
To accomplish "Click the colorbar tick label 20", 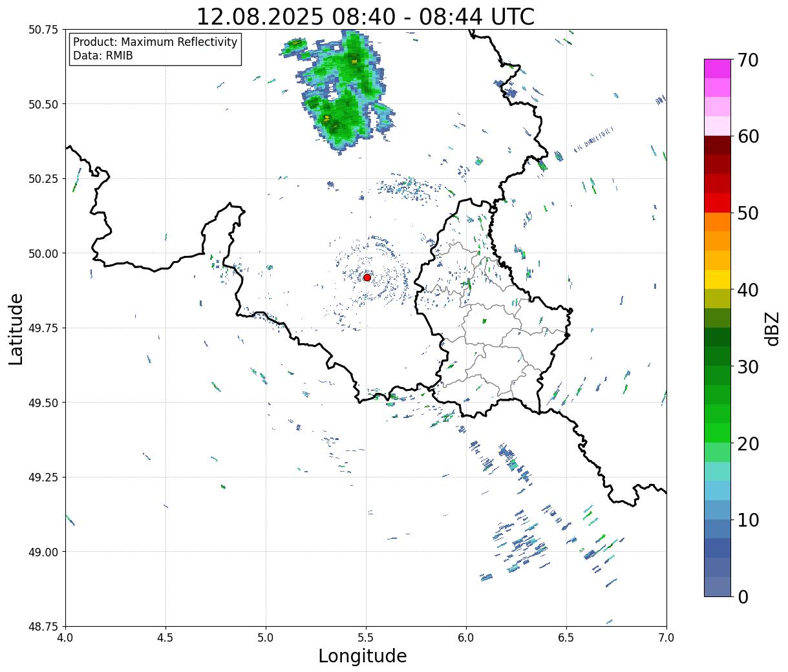I will point(747,443).
